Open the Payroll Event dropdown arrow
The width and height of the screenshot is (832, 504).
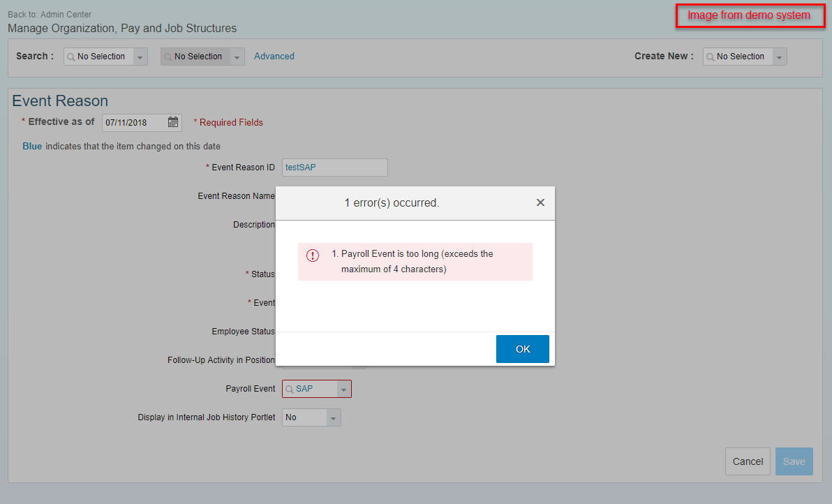(344, 390)
